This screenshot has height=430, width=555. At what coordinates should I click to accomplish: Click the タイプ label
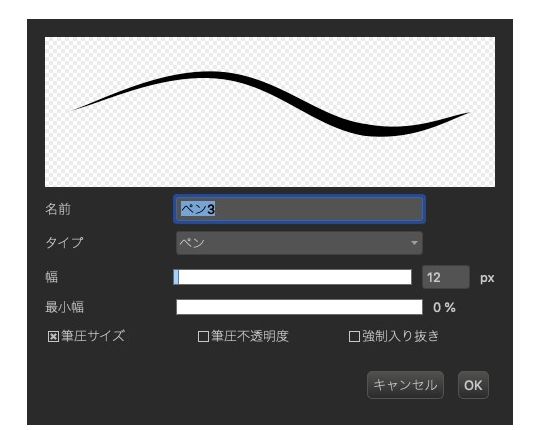point(64,243)
